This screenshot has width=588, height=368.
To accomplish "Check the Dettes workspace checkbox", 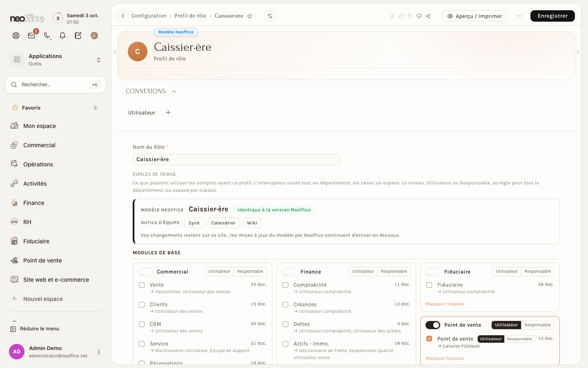I will (285, 324).
